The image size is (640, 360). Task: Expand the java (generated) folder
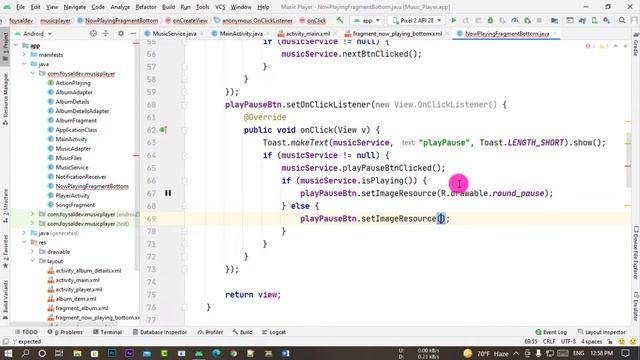click(x=24, y=233)
